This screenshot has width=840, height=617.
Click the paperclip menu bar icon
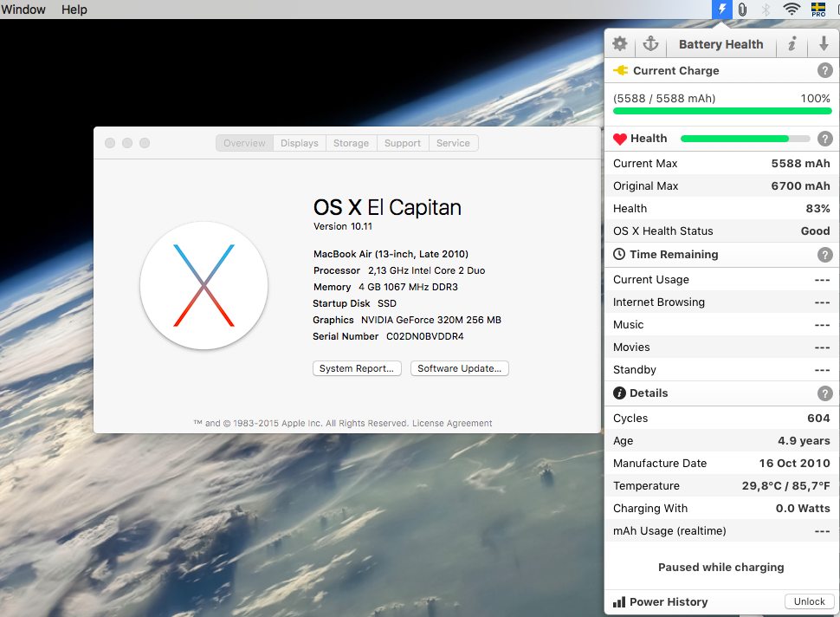click(x=742, y=10)
